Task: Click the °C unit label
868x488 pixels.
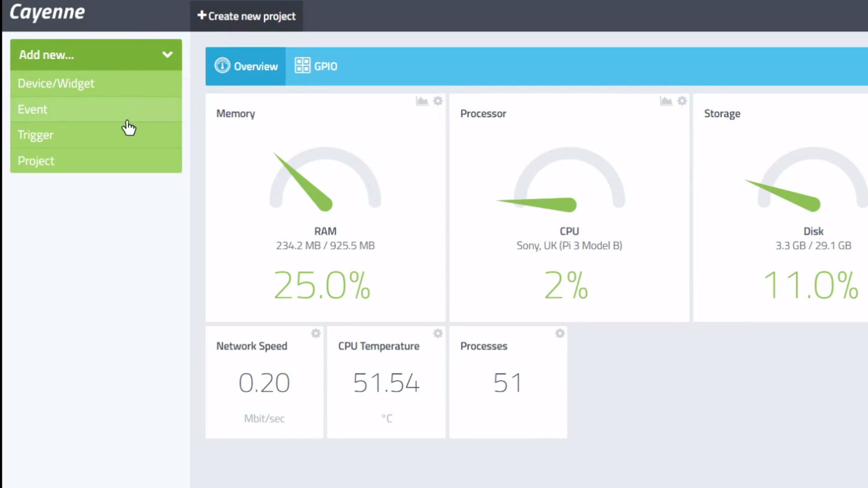Action: [x=387, y=419]
